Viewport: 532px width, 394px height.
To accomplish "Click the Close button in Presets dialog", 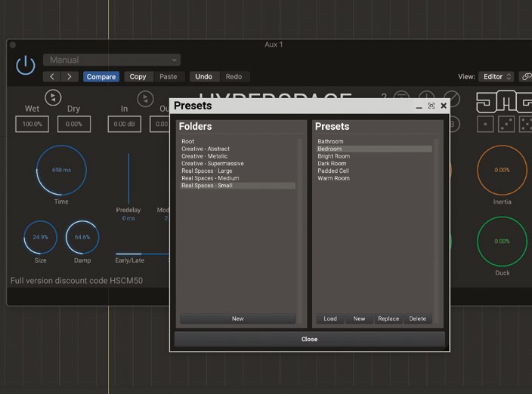I will (309, 339).
